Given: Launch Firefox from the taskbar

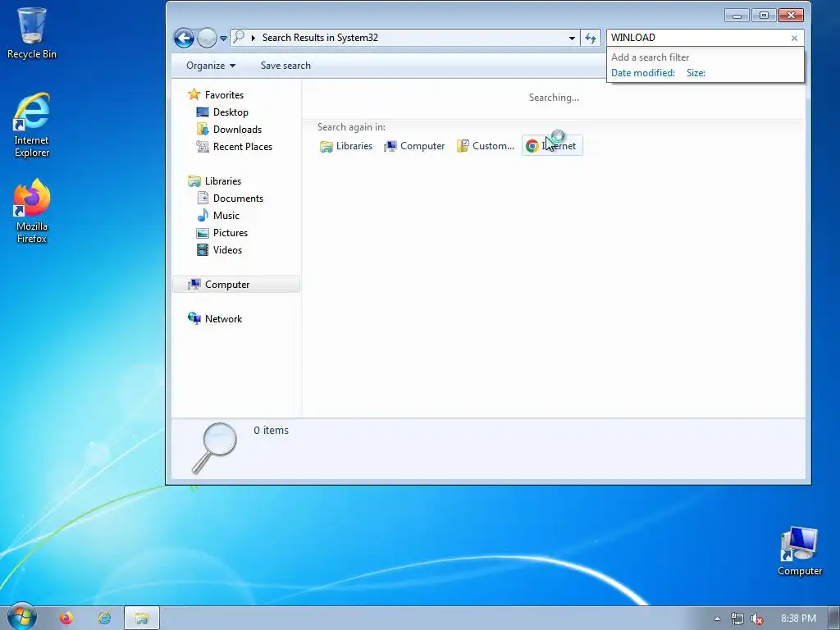Looking at the screenshot, I should (66, 619).
